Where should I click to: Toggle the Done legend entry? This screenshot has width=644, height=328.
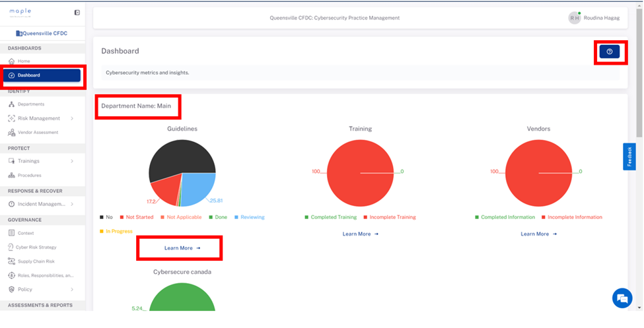[x=218, y=217]
